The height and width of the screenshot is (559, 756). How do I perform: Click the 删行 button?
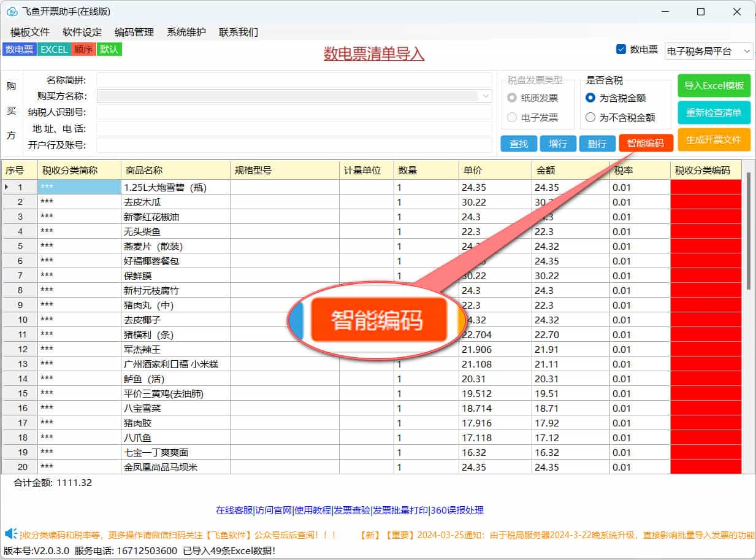[597, 144]
